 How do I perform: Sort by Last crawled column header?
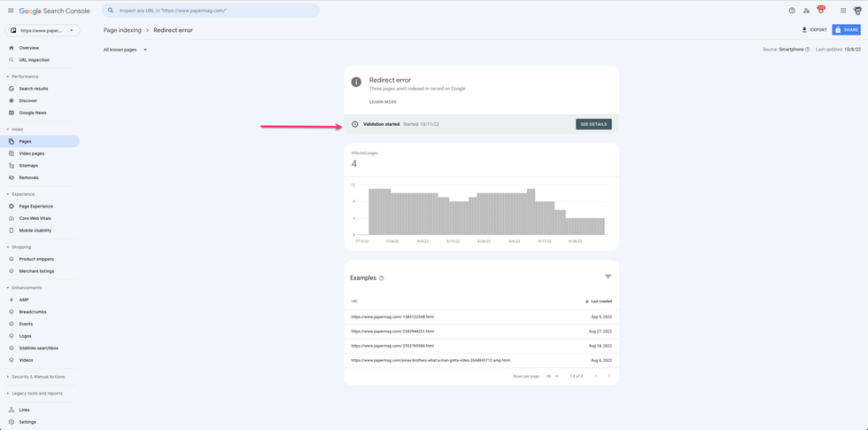599,301
